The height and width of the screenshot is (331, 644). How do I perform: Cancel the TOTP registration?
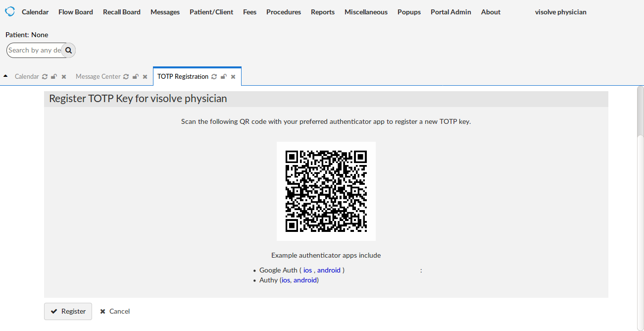point(115,311)
